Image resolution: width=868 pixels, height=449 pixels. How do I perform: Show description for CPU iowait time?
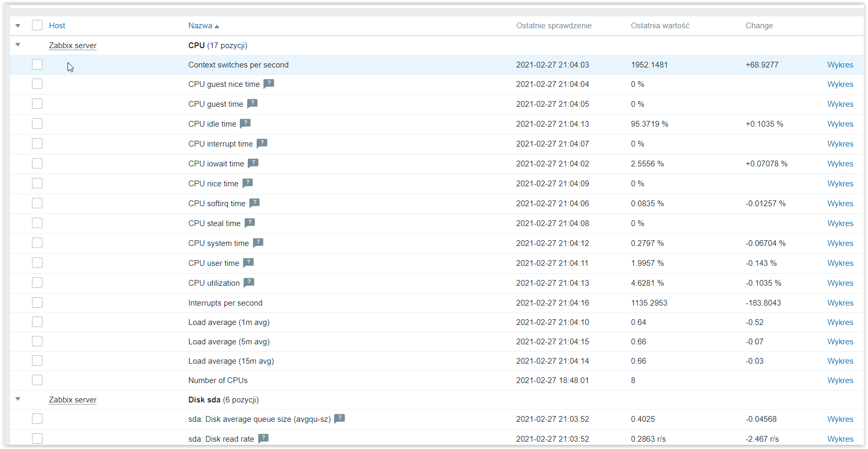pyautogui.click(x=253, y=163)
